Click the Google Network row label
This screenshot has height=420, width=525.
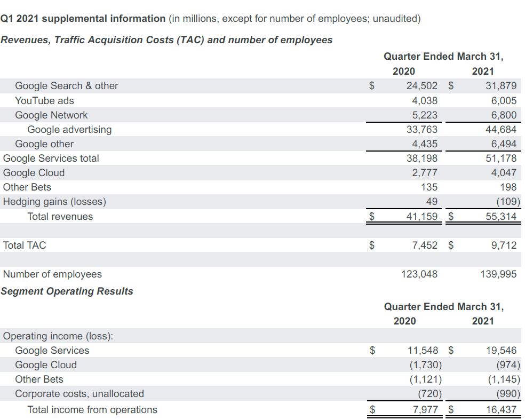point(51,115)
